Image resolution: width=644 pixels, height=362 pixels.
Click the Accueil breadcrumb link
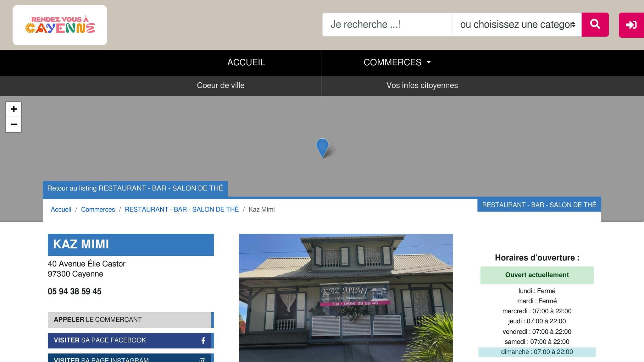pyautogui.click(x=61, y=210)
